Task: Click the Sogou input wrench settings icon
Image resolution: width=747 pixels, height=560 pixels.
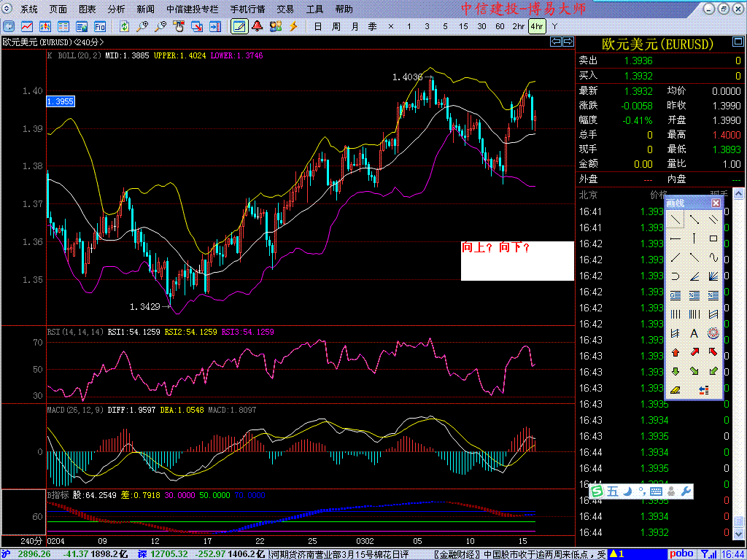Action: [x=686, y=491]
